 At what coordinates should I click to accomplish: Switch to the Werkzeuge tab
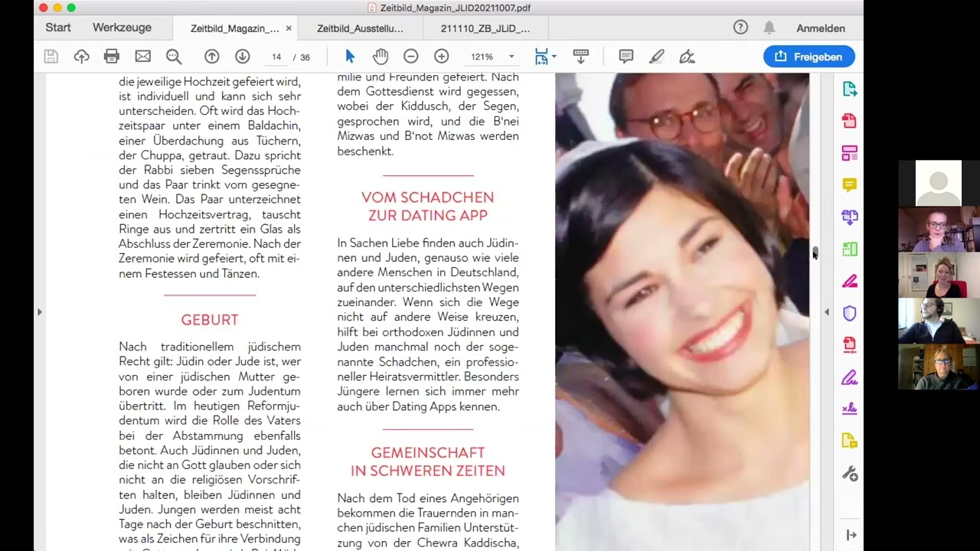coord(122,28)
